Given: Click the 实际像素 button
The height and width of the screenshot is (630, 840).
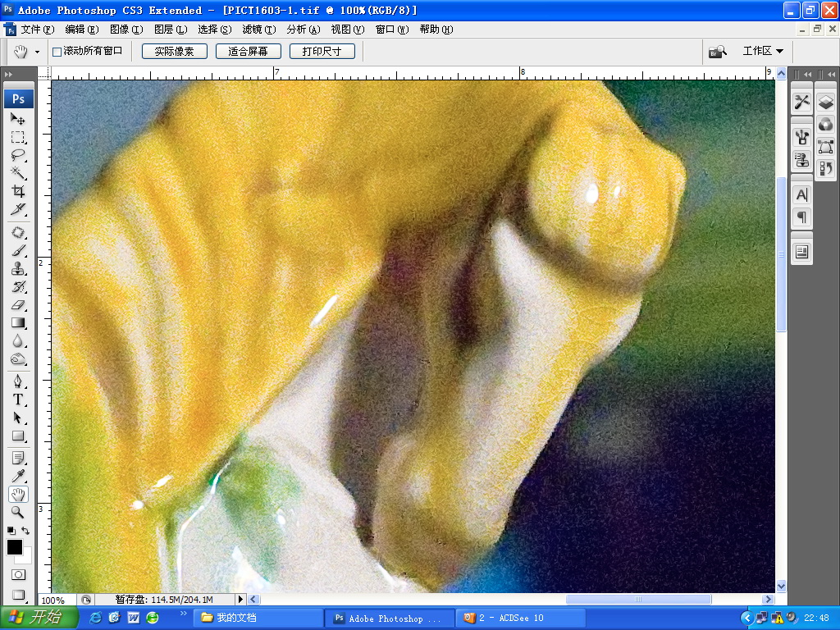Looking at the screenshot, I should (x=174, y=51).
